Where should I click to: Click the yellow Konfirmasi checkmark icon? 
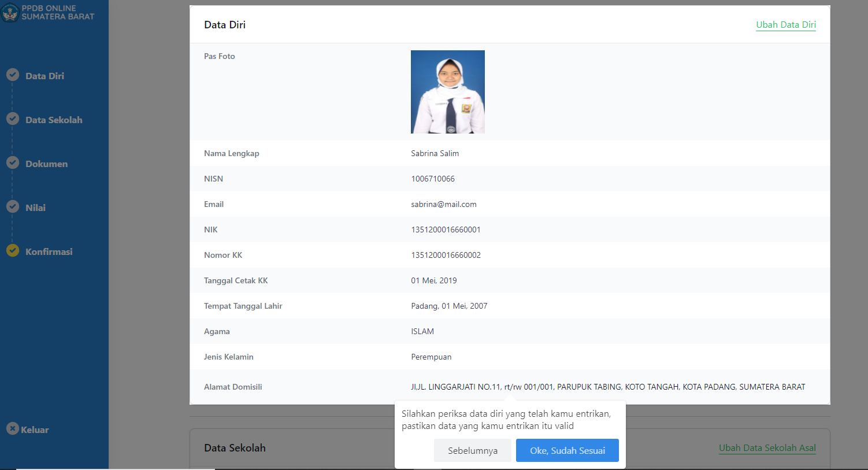point(13,250)
